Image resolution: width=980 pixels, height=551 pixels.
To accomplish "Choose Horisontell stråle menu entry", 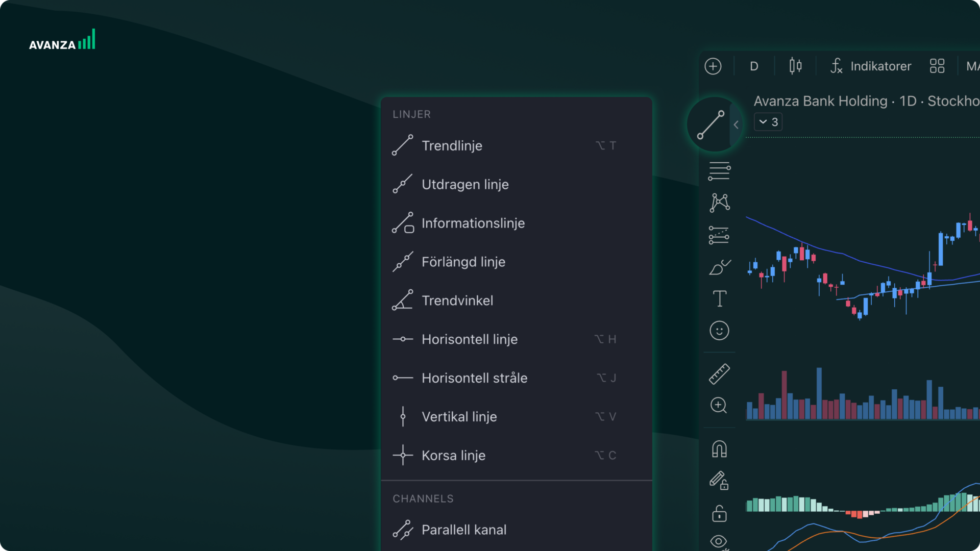I will pyautogui.click(x=474, y=378).
